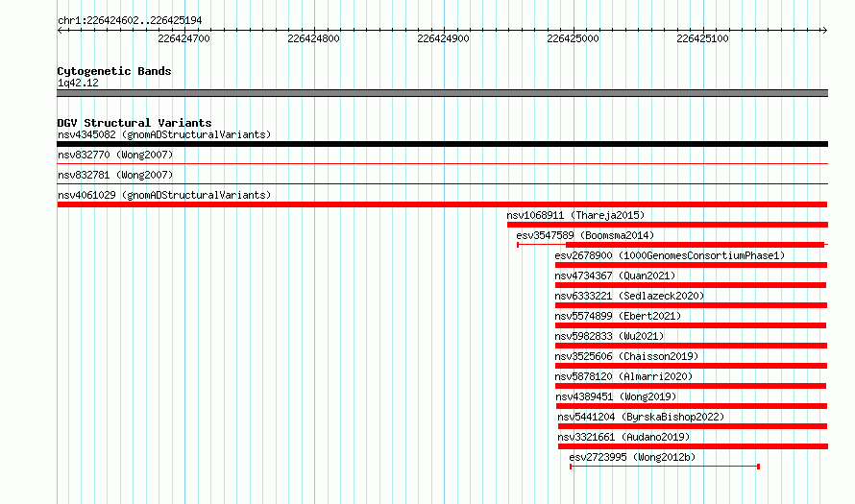Image resolution: width=855 pixels, height=504 pixels.
Task: Click the 1q42.12 band label
Action: pyautogui.click(x=78, y=83)
